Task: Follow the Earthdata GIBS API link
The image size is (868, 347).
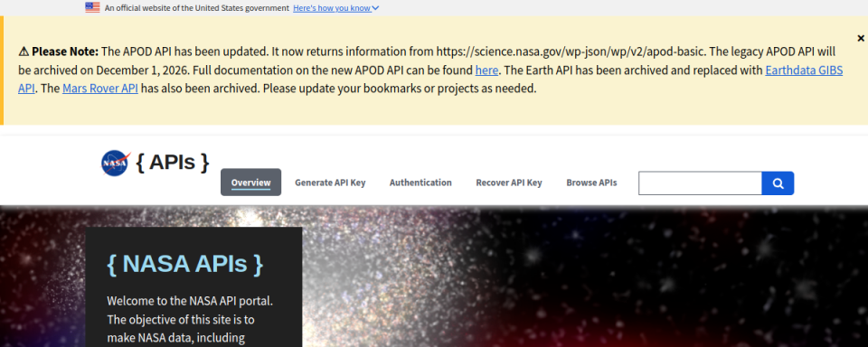Action: [x=804, y=70]
